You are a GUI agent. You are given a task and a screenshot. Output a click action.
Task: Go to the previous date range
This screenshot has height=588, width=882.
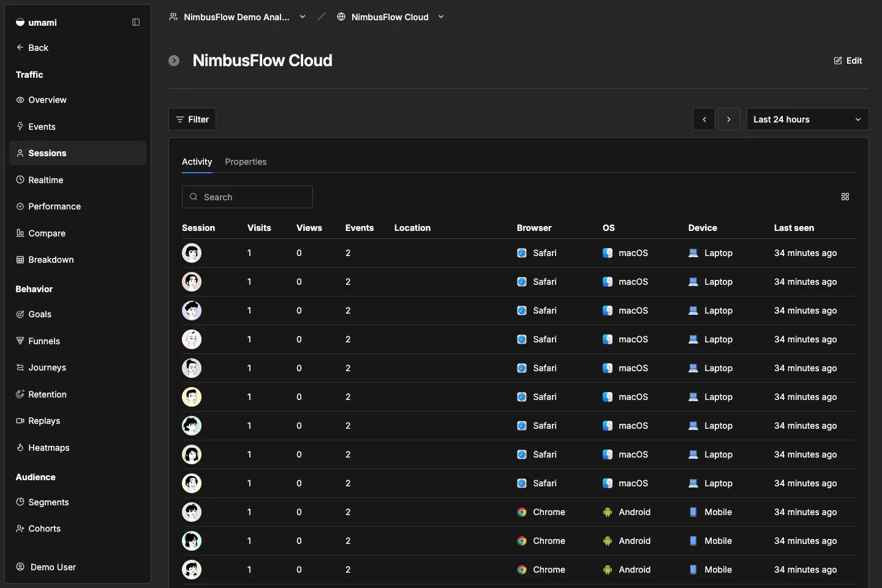coord(704,119)
